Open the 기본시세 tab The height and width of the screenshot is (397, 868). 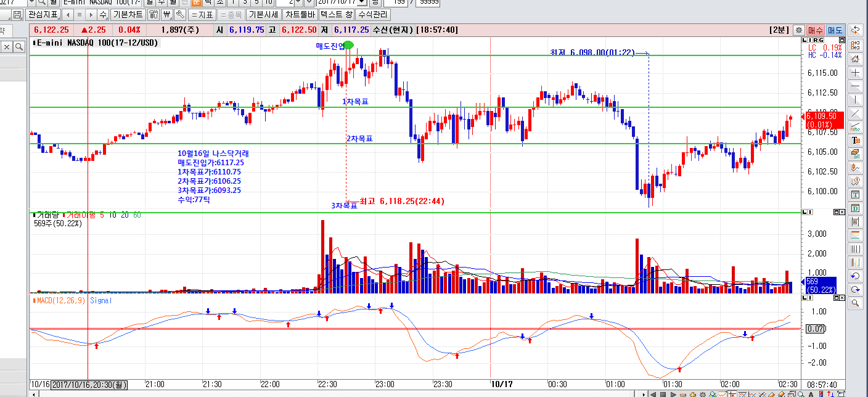pyautogui.click(x=264, y=14)
